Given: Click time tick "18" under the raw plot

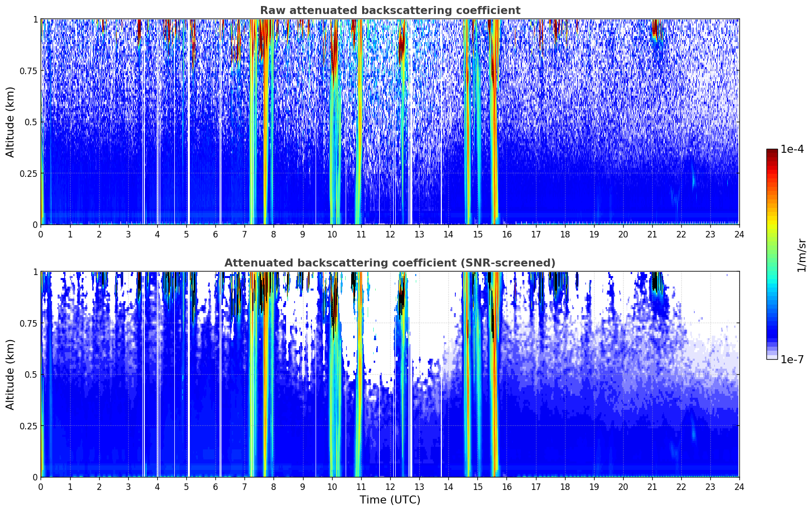Looking at the screenshot, I should tap(565, 234).
